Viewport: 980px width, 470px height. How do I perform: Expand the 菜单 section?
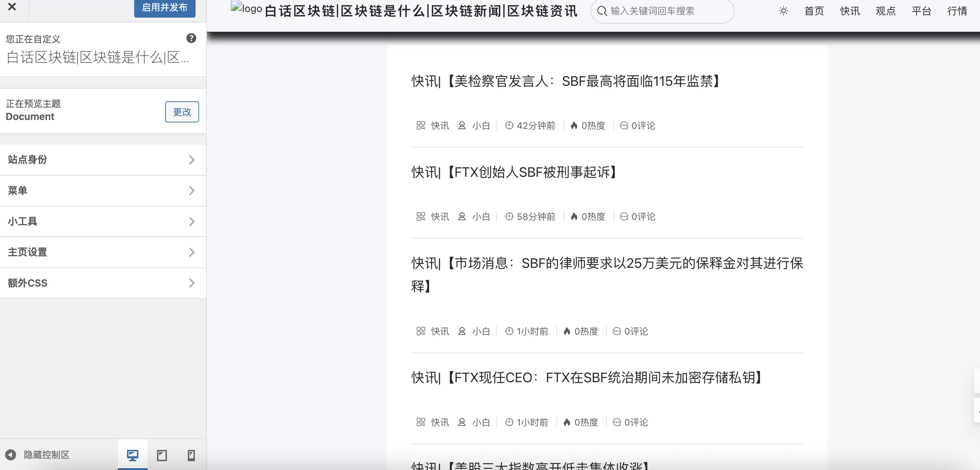tap(103, 191)
